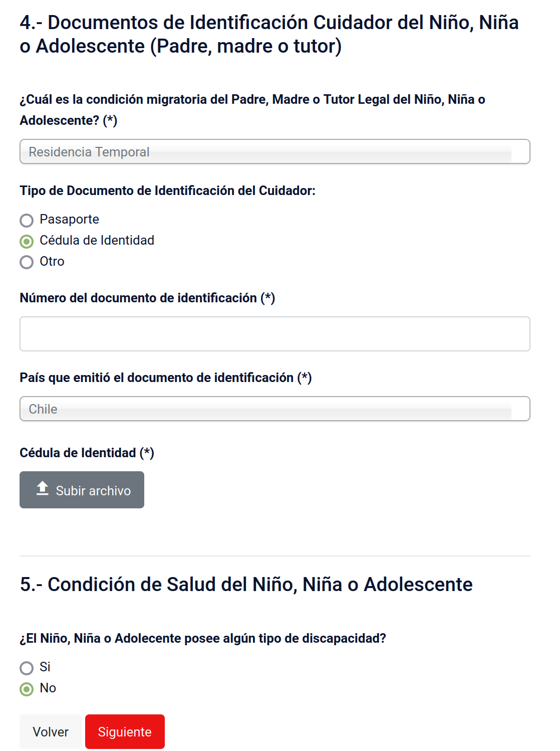Continue with the red Siguiente button

125,732
